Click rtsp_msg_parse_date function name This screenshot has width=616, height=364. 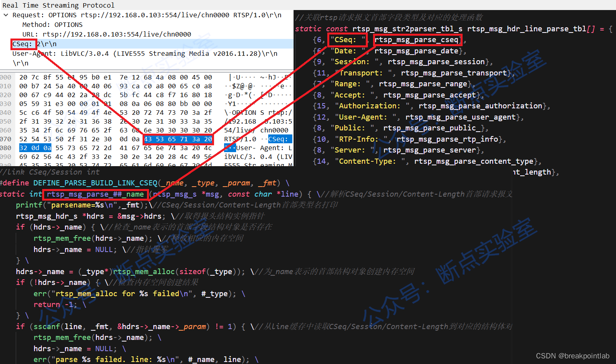[x=416, y=51]
